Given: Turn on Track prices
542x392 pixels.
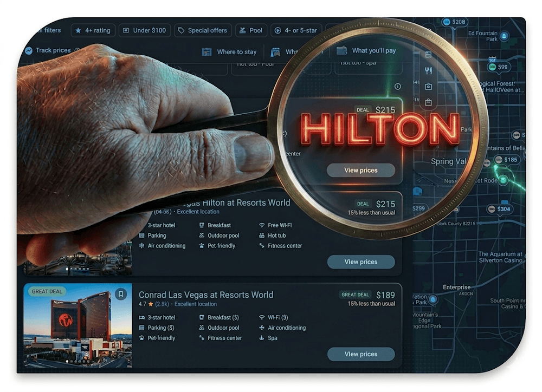Looking at the screenshot, I should click(53, 50).
